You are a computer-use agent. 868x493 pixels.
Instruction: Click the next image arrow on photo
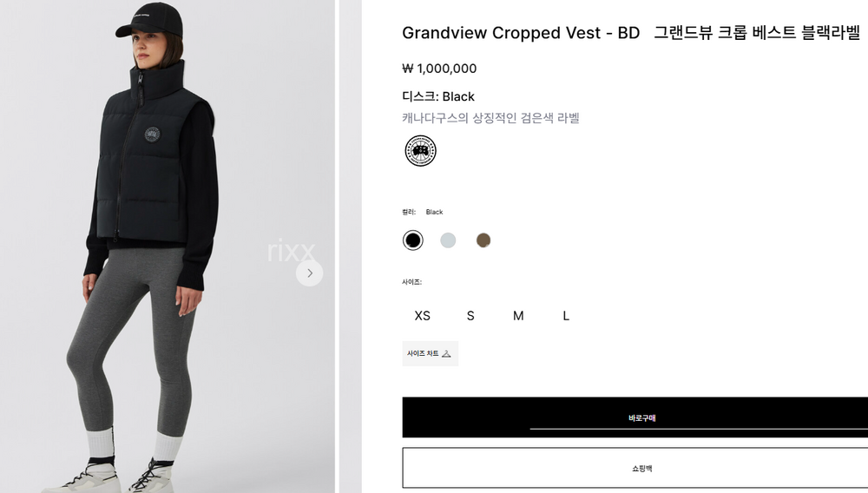[x=309, y=273]
